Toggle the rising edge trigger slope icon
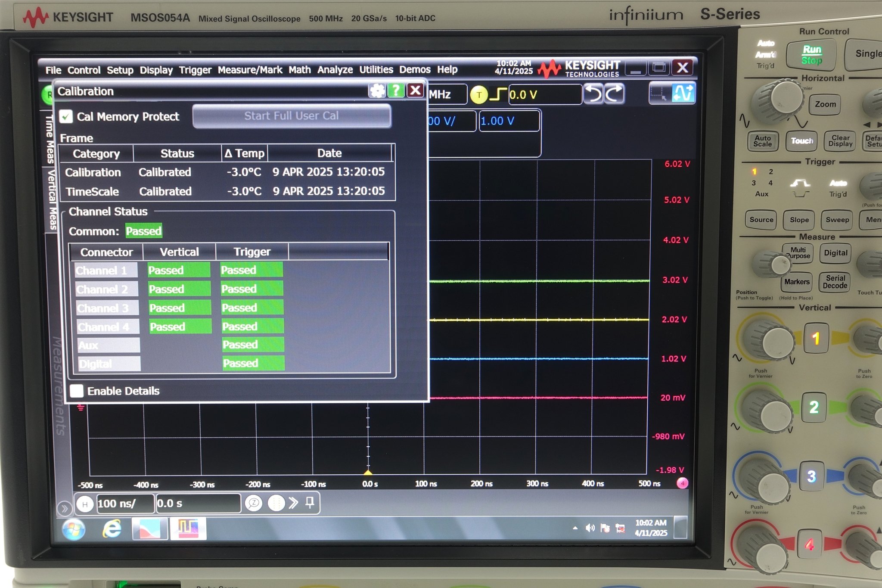The height and width of the screenshot is (588, 882). (498, 94)
